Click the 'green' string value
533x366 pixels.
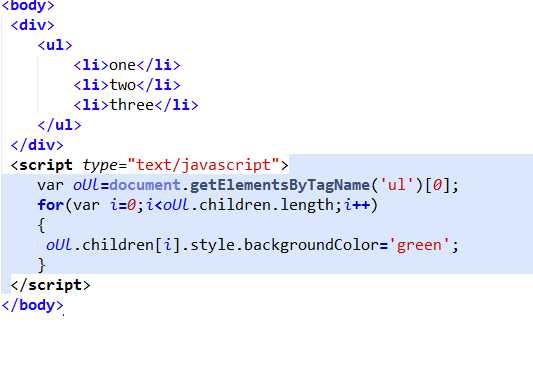click(419, 245)
